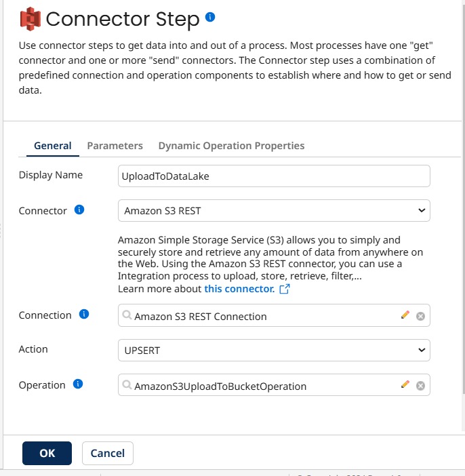Open the Connector dropdown showing Amazon S3 REST
This screenshot has height=476, width=465.
pos(274,211)
